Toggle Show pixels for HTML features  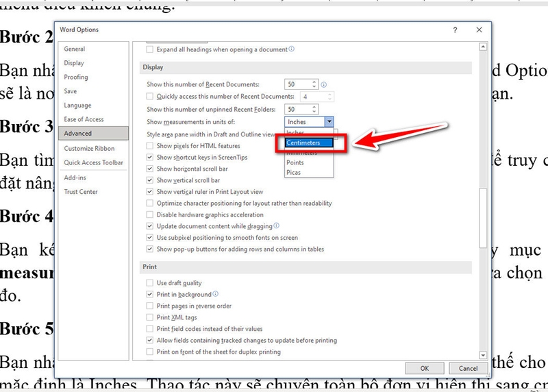pyautogui.click(x=149, y=146)
